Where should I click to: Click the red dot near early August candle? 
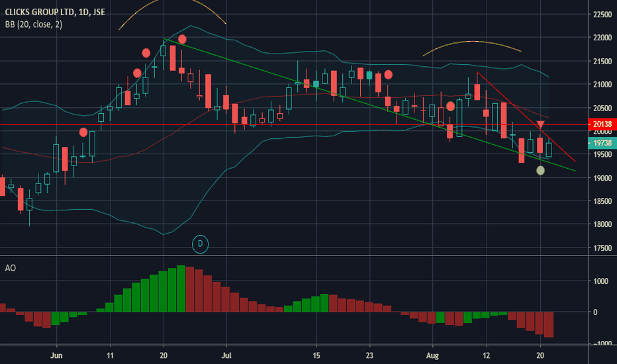451,106
